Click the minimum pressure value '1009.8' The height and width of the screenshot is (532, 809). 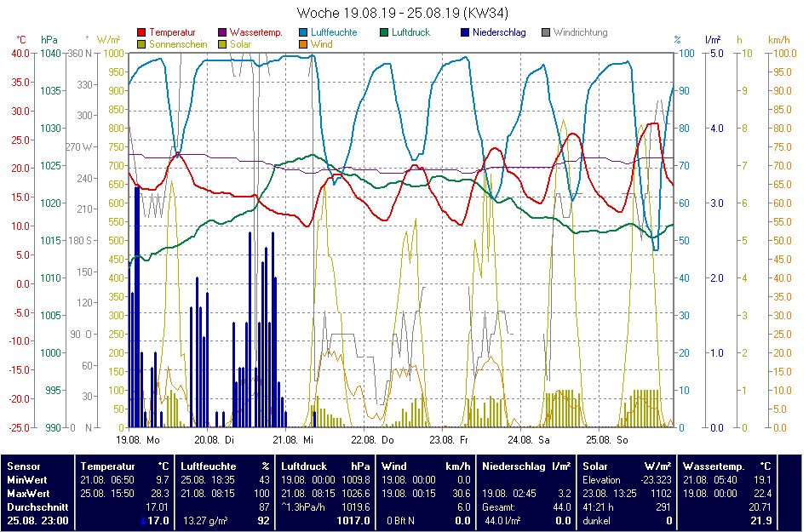(356, 480)
